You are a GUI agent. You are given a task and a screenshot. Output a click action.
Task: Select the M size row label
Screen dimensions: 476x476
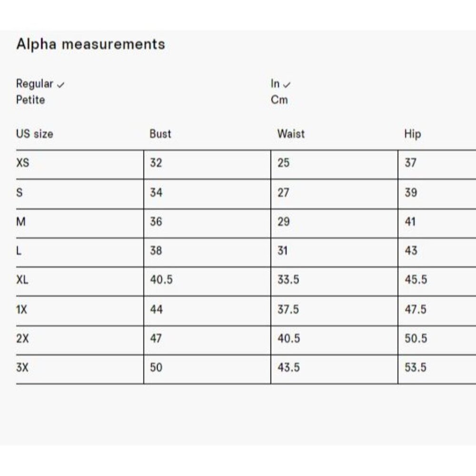point(21,222)
